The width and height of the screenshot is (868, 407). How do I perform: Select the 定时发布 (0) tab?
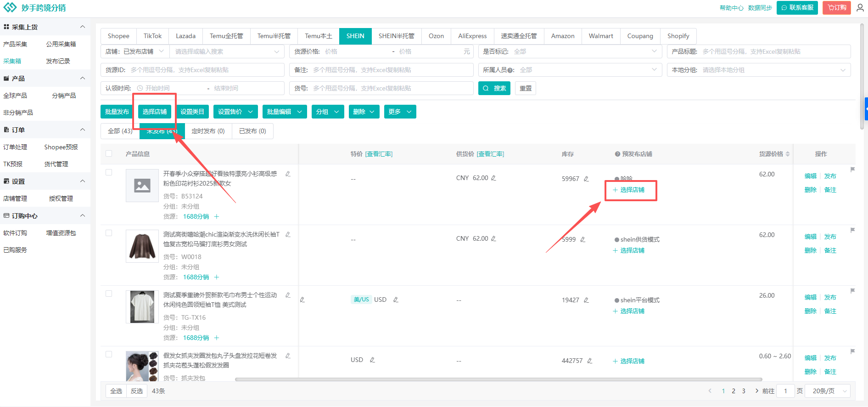pyautogui.click(x=208, y=131)
